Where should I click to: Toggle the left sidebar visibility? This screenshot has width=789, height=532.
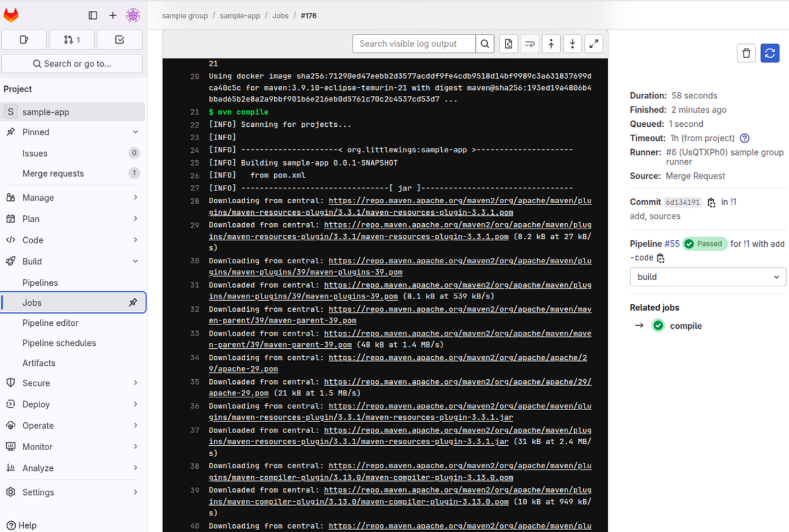(93, 15)
